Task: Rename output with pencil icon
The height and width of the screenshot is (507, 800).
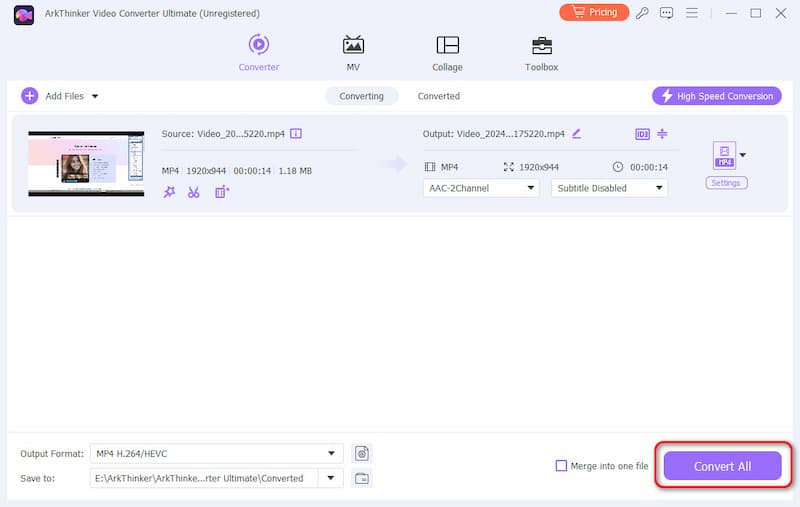Action: point(577,134)
